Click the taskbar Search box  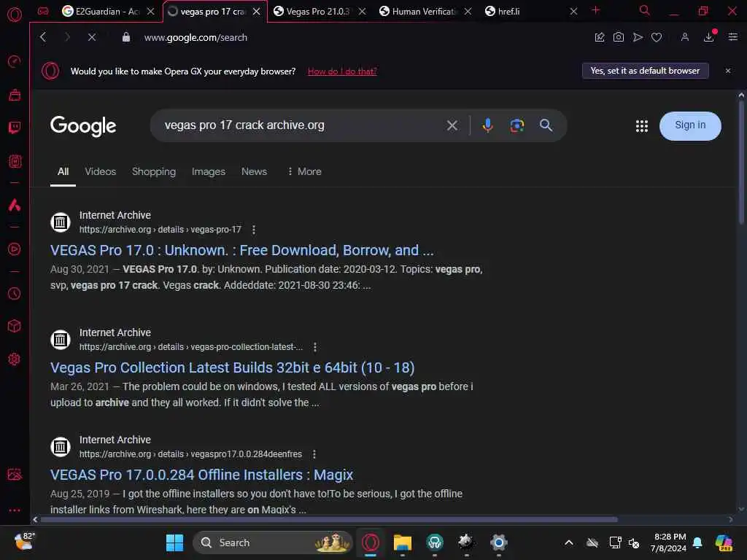coord(273,542)
